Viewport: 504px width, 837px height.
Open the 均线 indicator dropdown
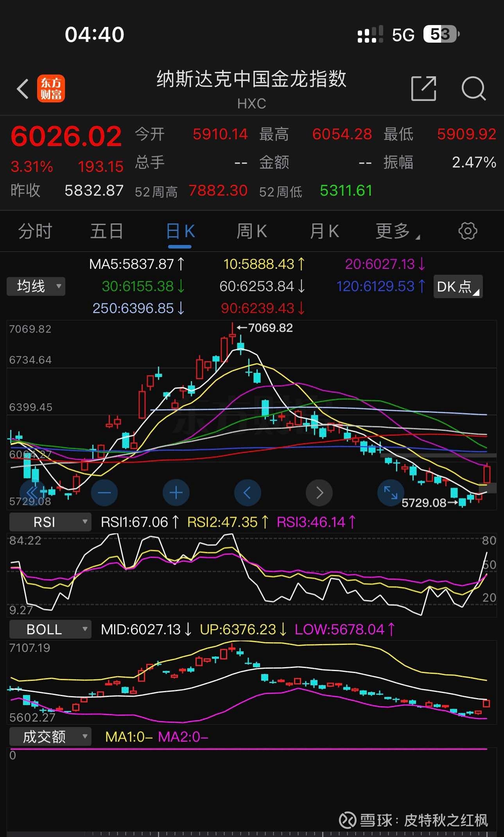[36, 286]
